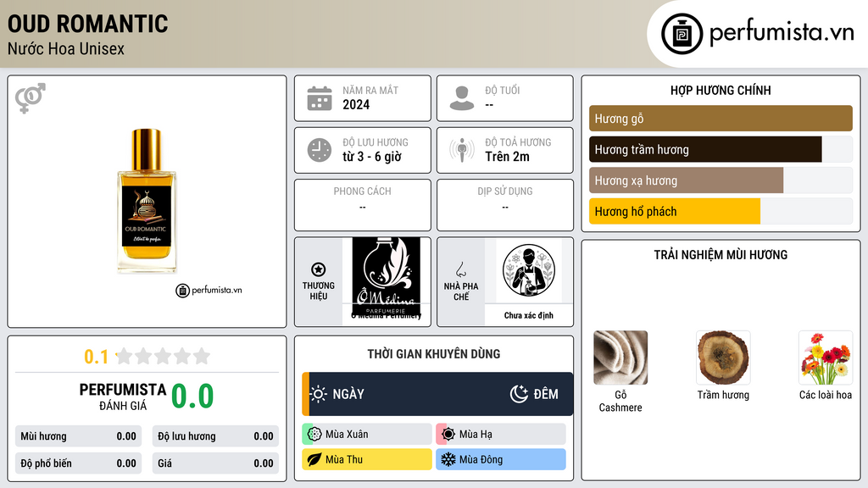This screenshot has height=488, width=868.
Task: Click the OUD ROMANTIC title
Action: pyautogui.click(x=88, y=24)
